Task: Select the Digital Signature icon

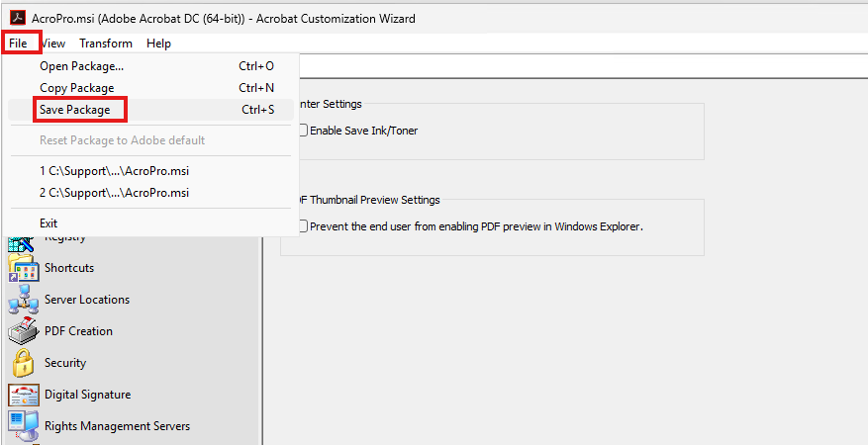Action: click(23, 395)
